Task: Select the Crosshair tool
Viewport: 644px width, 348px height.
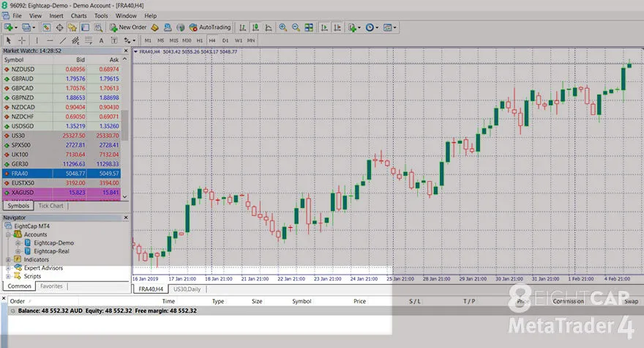Action: coord(22,40)
